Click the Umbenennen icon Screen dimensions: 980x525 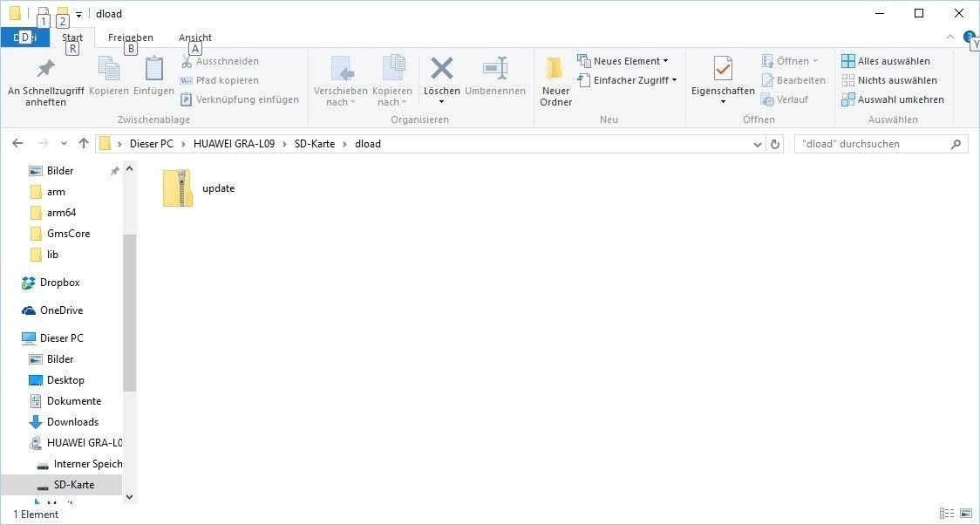click(495, 68)
